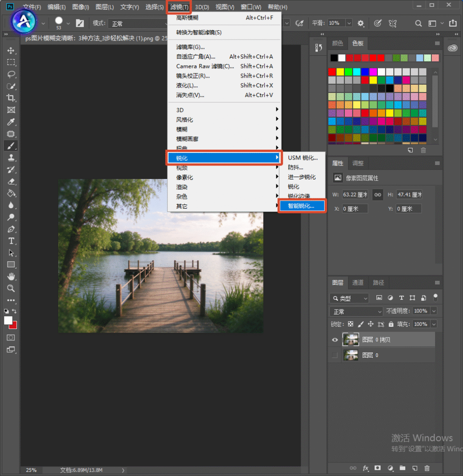The width and height of the screenshot is (463, 476).
Task: Click the delete layer trash icon
Action: point(427,468)
